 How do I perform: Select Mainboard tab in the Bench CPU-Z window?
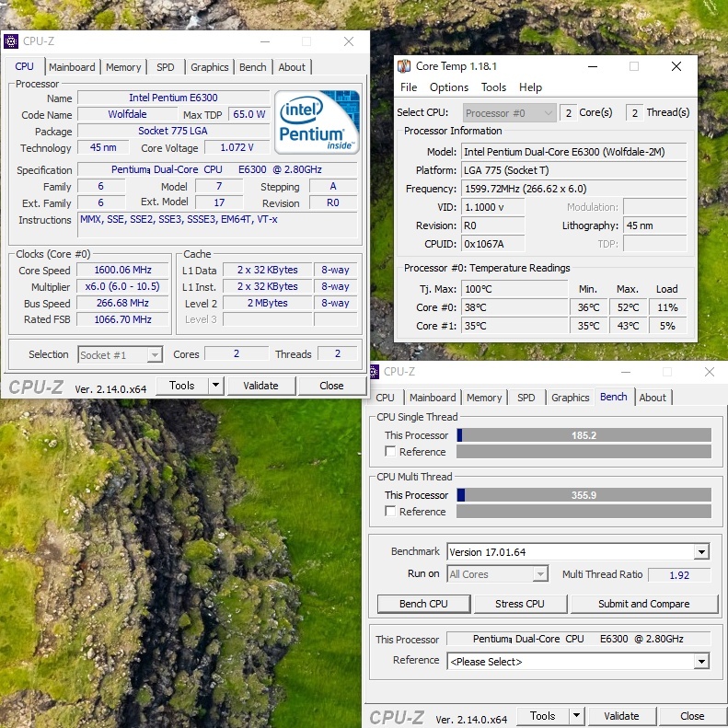tap(433, 398)
